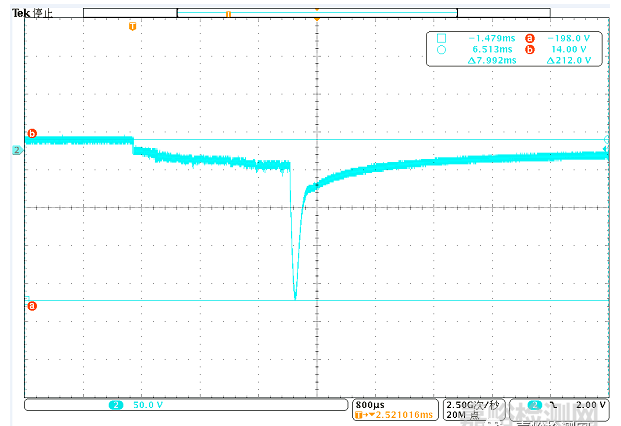Click the falling edge trigger slope icon
The width and height of the screenshot is (621, 426).
553,405
